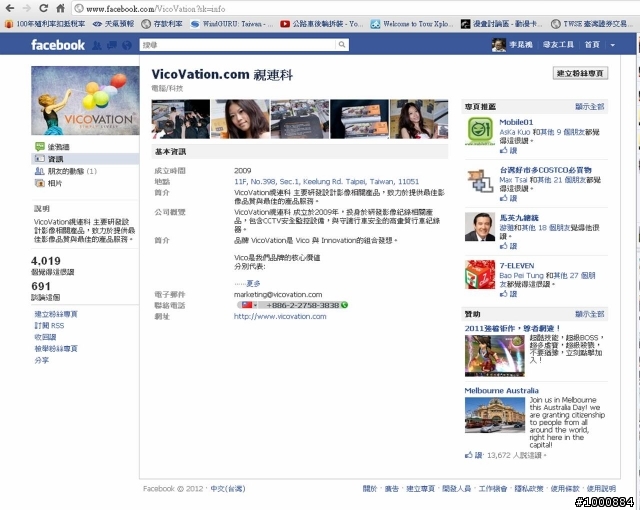The height and width of the screenshot is (510, 640).
Task: Click 廣告 advertising link in footer
Action: (x=391, y=488)
